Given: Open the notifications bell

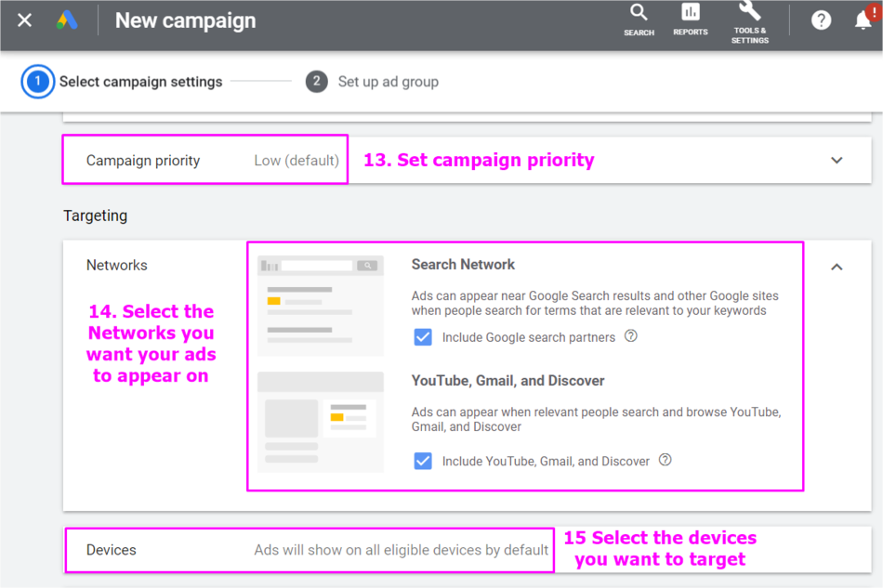Looking at the screenshot, I should click(863, 19).
